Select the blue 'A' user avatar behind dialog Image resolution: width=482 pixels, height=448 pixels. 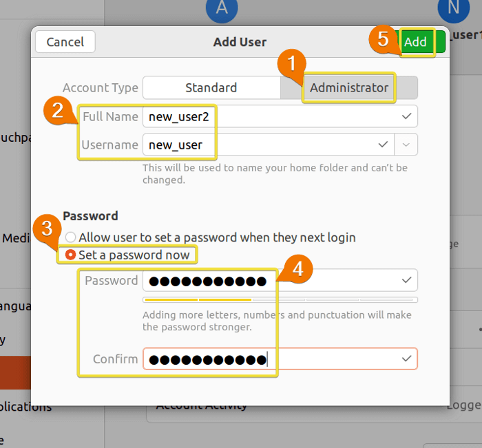click(x=222, y=9)
